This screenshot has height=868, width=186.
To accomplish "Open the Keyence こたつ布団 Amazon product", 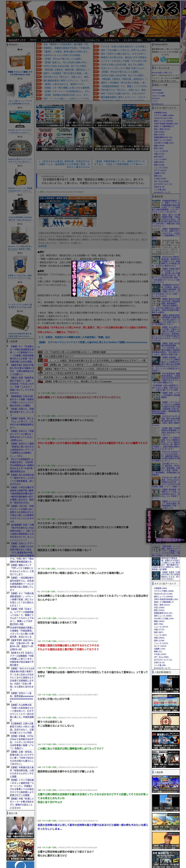I will coord(20,239).
